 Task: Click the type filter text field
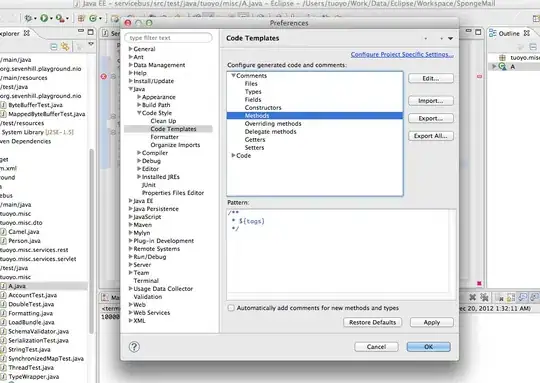168,38
